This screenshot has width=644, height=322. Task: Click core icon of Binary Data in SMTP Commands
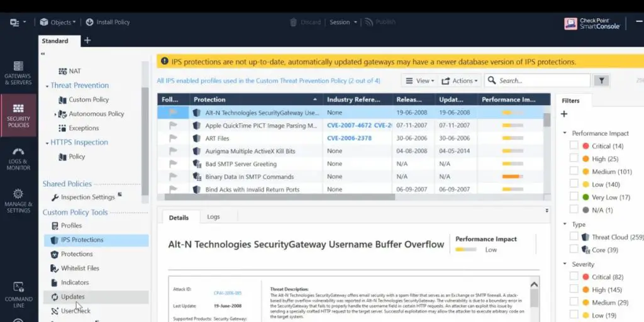(197, 177)
